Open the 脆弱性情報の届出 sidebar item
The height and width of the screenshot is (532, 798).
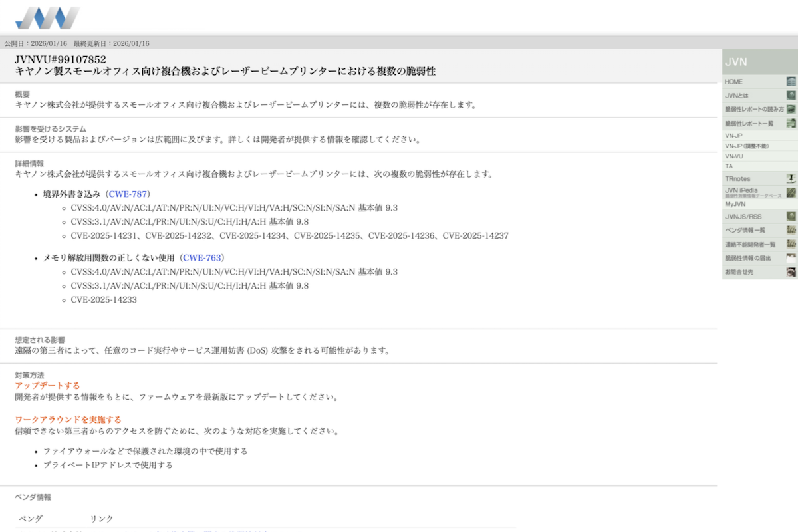pos(760,258)
